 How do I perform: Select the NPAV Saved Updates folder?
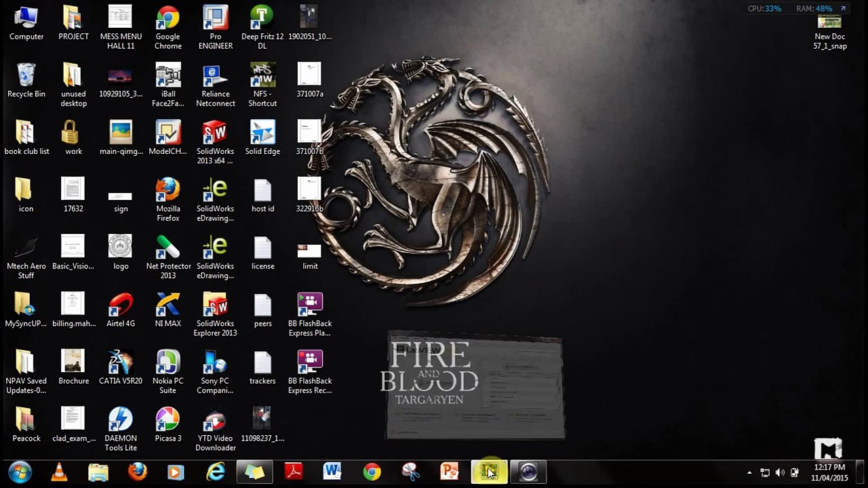click(x=26, y=372)
